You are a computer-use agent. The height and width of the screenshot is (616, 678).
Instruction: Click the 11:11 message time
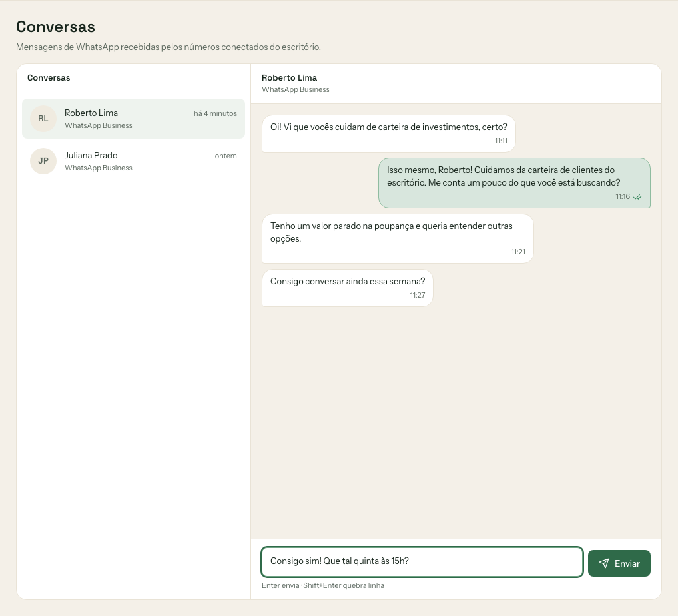point(501,141)
